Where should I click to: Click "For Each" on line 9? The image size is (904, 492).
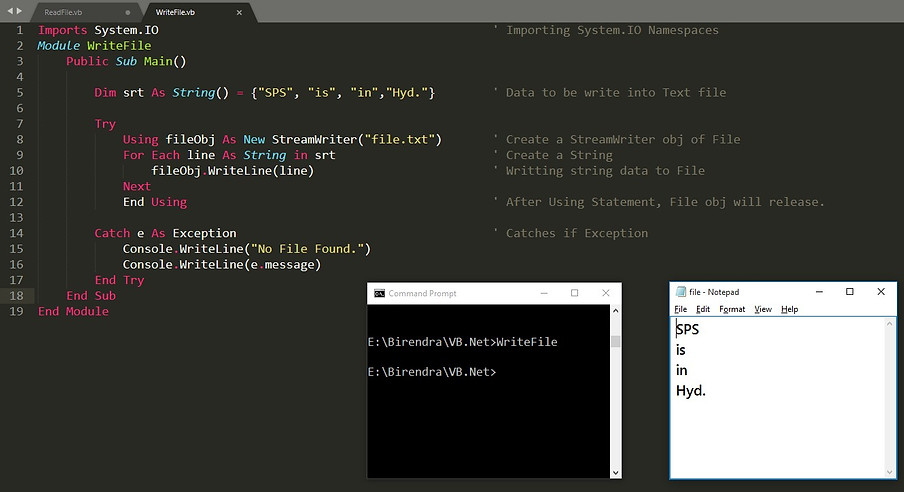[151, 155]
